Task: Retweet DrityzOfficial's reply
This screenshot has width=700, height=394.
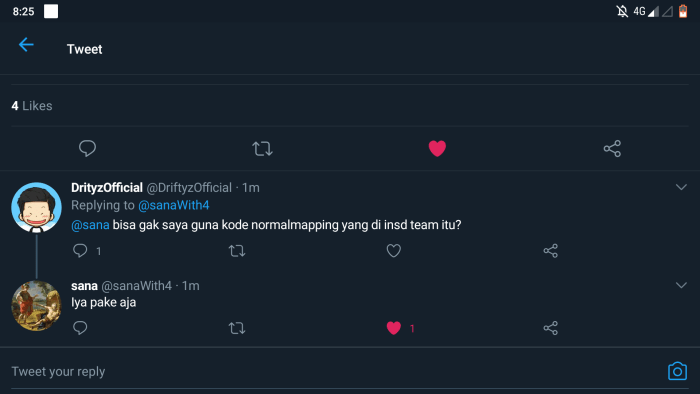Action: tap(237, 251)
